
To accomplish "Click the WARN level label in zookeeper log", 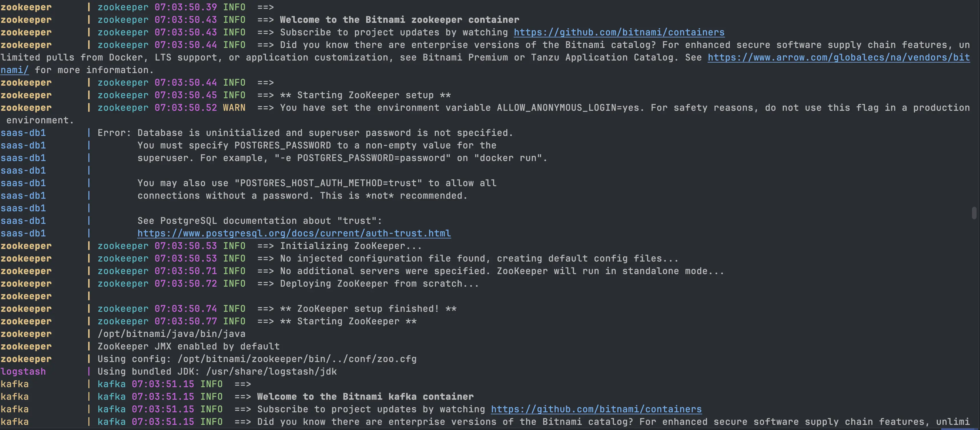I will (x=234, y=108).
